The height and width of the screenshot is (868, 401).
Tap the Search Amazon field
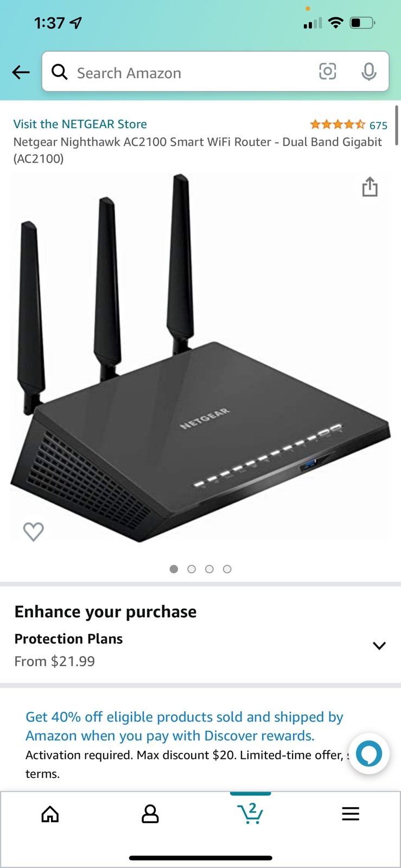[215, 72]
